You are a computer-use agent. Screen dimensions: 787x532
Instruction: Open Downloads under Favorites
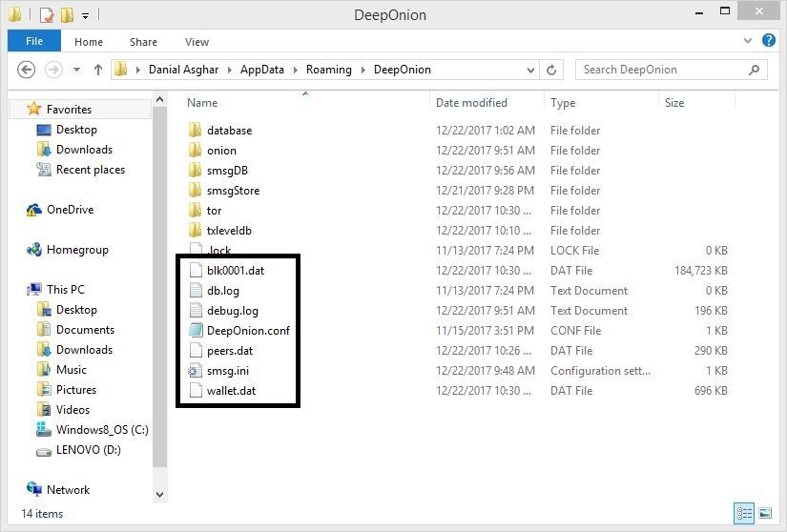click(x=84, y=150)
